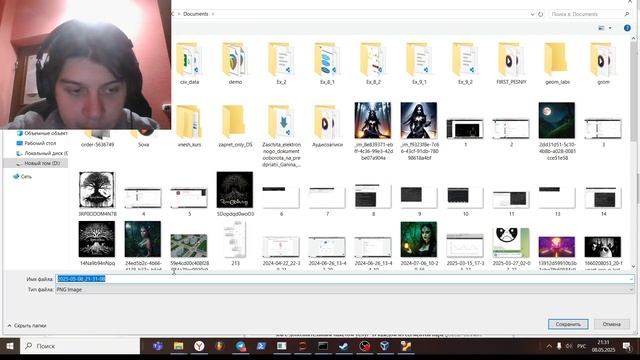Select the zapret_only_DS folder

tap(235, 126)
